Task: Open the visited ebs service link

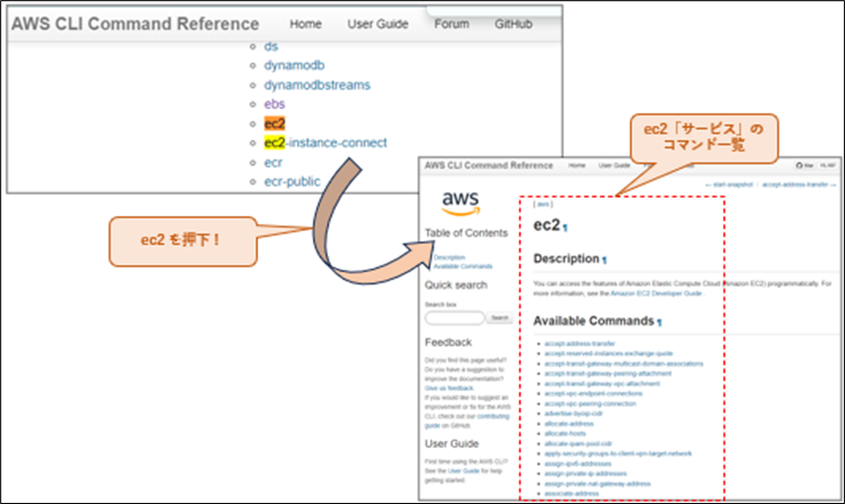Action: (x=274, y=104)
